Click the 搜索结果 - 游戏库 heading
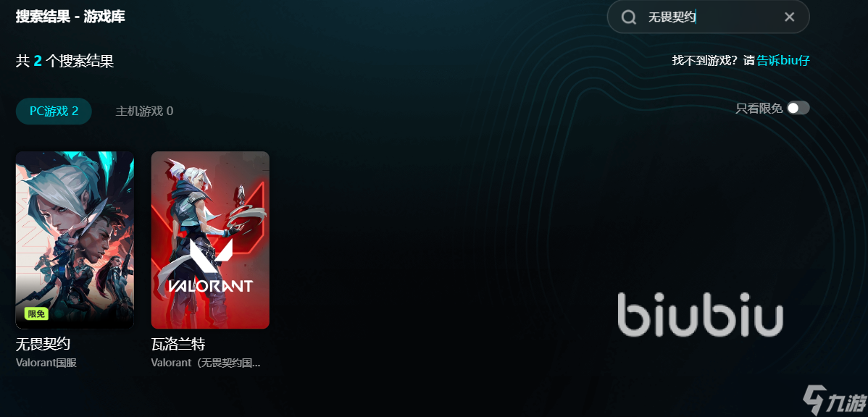This screenshot has height=417, width=868. point(70,17)
